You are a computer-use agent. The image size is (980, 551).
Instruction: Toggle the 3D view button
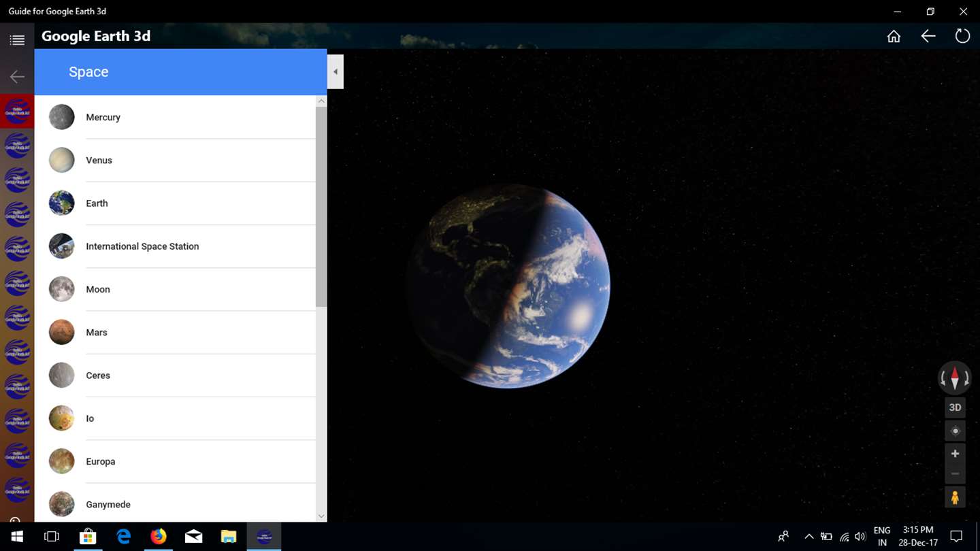tap(955, 407)
